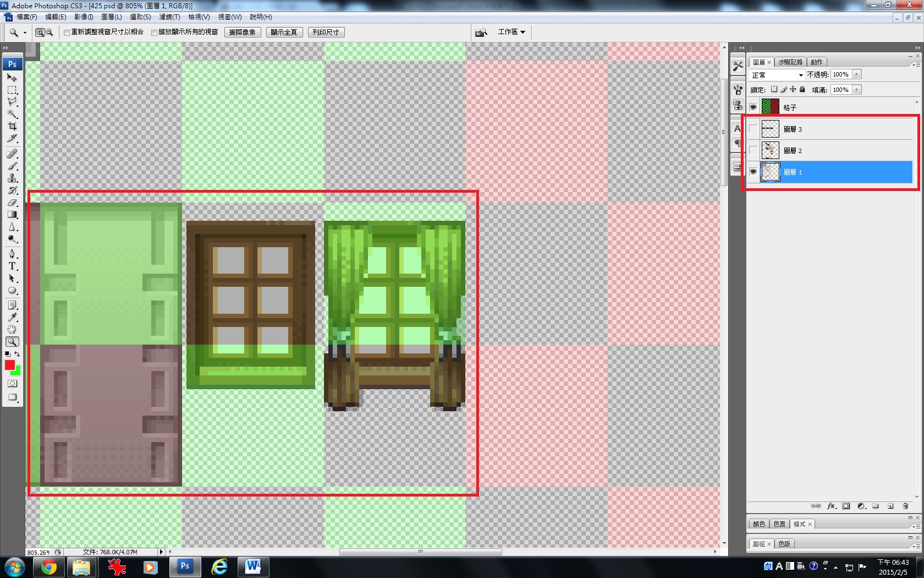The height and width of the screenshot is (578, 924).
Task: Toggle lock position
Action: point(793,89)
